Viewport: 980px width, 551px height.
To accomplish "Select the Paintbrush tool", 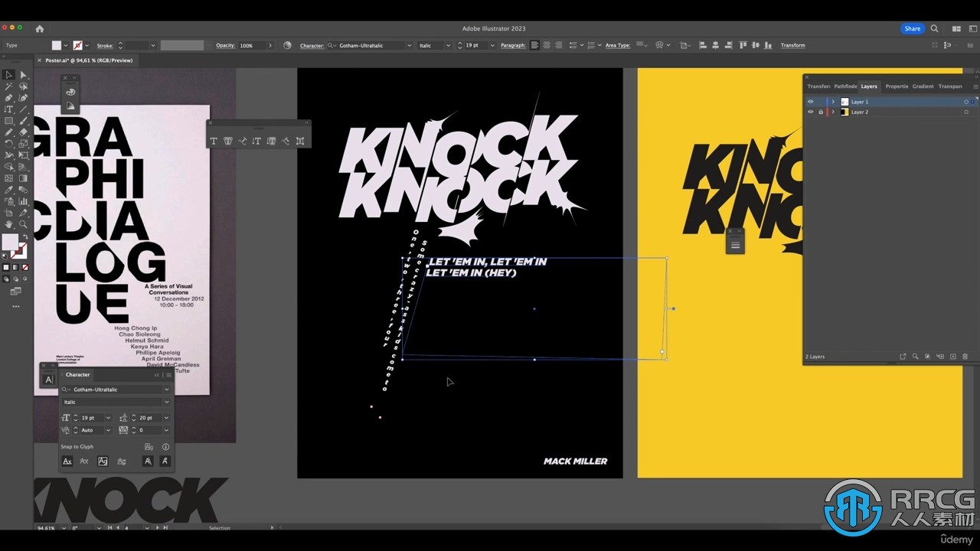I will pos(23,121).
